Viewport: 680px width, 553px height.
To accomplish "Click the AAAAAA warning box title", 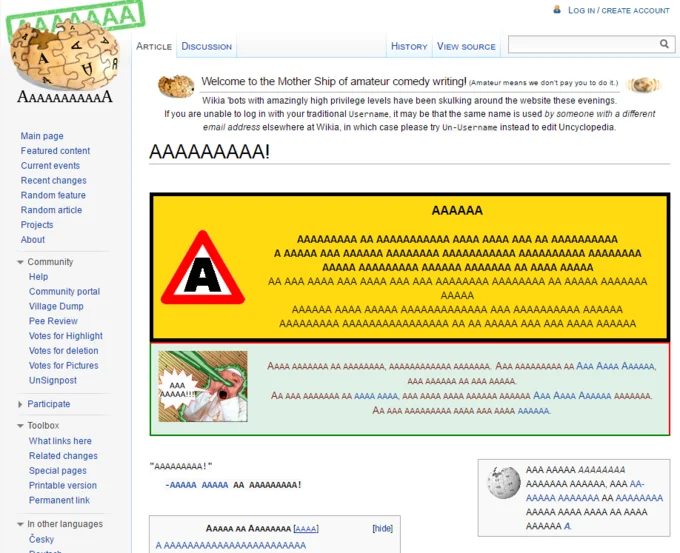I will click(457, 210).
